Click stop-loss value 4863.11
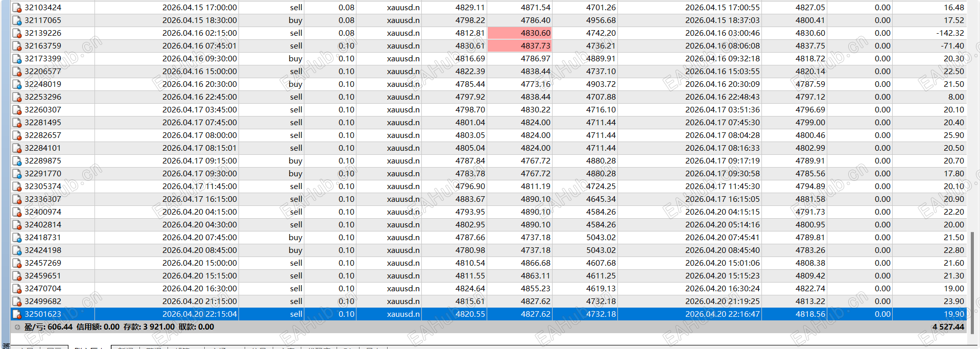Viewport: 980px width, 349px height. coord(536,276)
